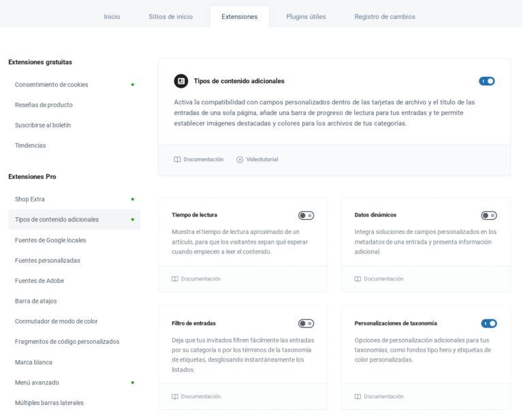This screenshot has height=420, width=523.
Task: Select Tipos de contenido adicionales sidebar item
Action: coord(74,220)
